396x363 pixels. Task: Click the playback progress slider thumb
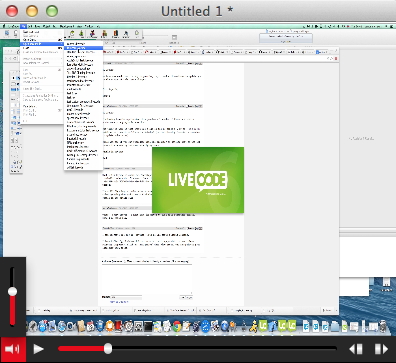coord(108,349)
